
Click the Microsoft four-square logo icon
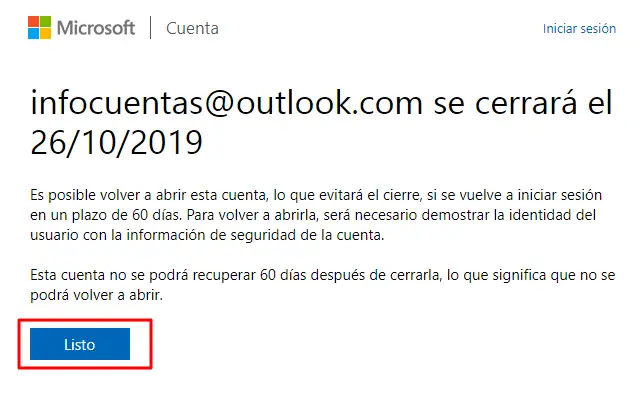(x=39, y=27)
